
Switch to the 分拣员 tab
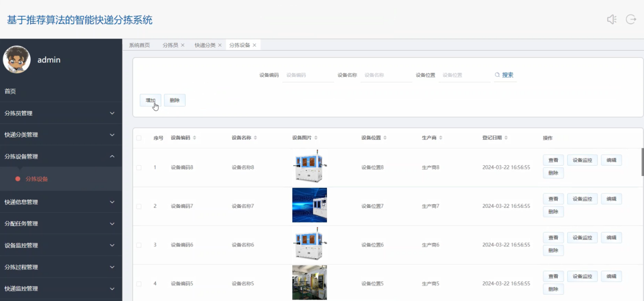[170, 45]
